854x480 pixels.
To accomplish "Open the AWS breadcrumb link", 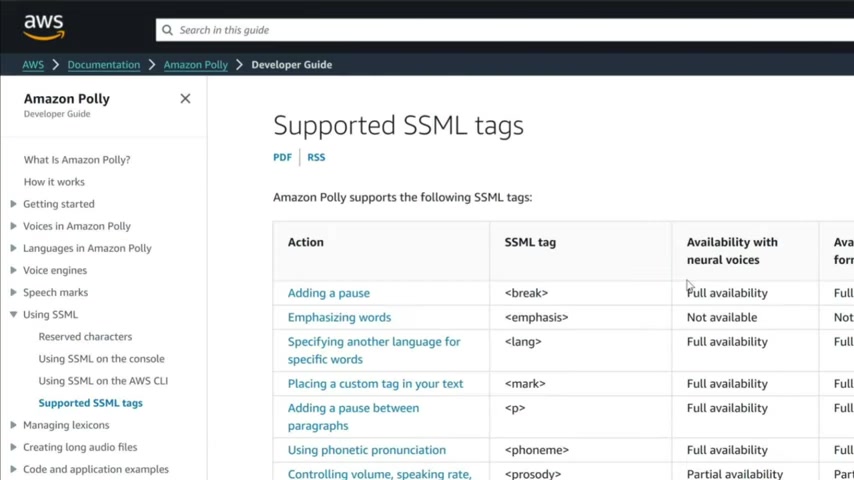I will tap(33, 65).
